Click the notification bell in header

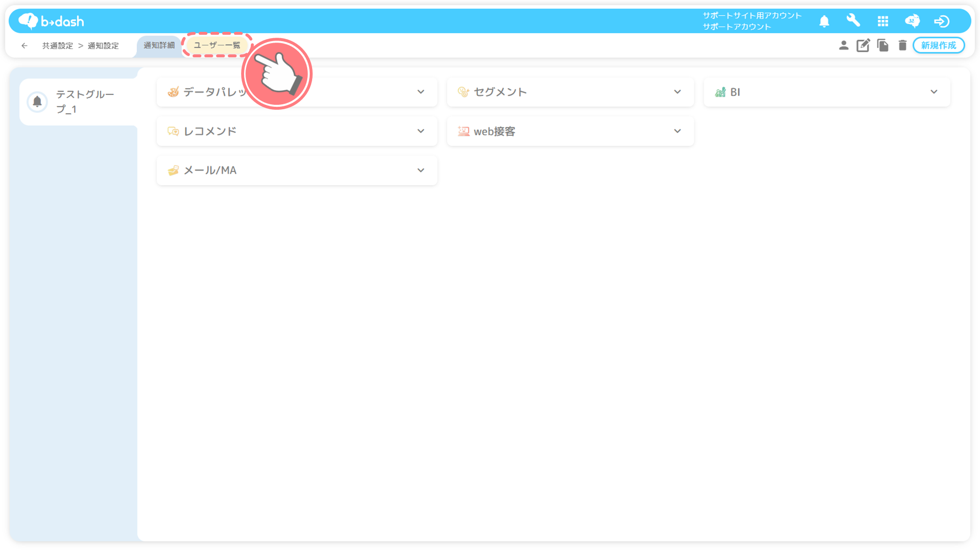pyautogui.click(x=824, y=21)
